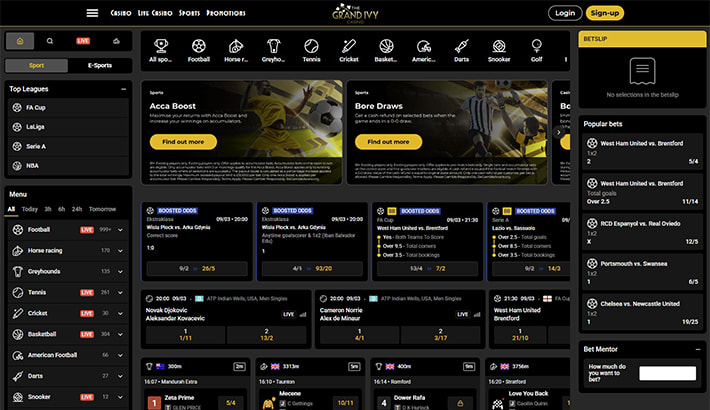
Task: Click the Login button
Action: coord(565,13)
